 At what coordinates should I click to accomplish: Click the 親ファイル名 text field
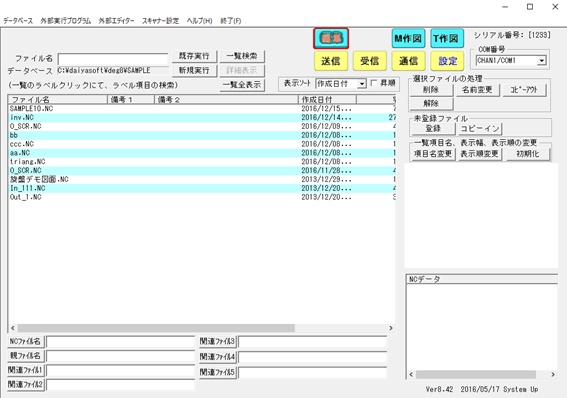coord(120,356)
